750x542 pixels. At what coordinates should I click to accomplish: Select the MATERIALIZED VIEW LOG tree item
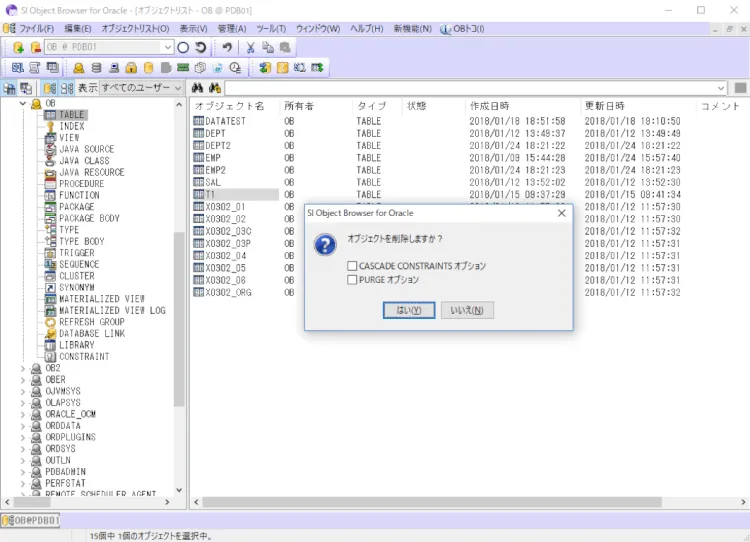click(x=112, y=310)
